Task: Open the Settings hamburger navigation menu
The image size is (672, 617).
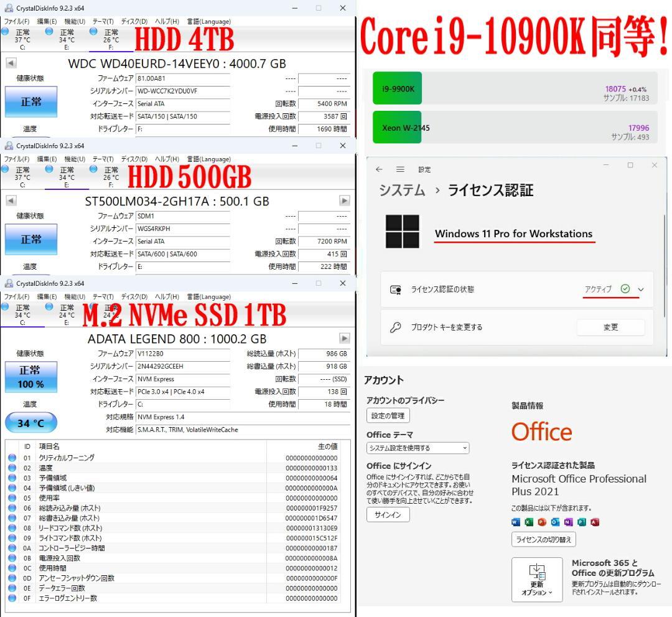Action: (x=400, y=169)
